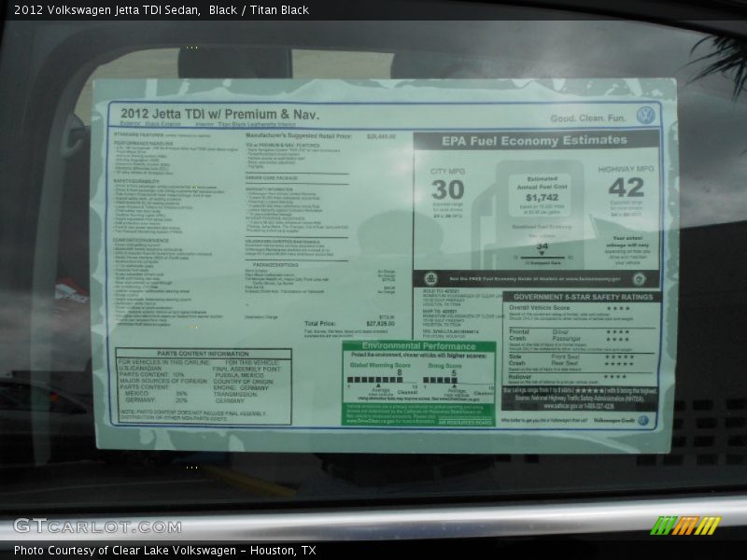Click the 'Global Warming Score' label

(380, 365)
